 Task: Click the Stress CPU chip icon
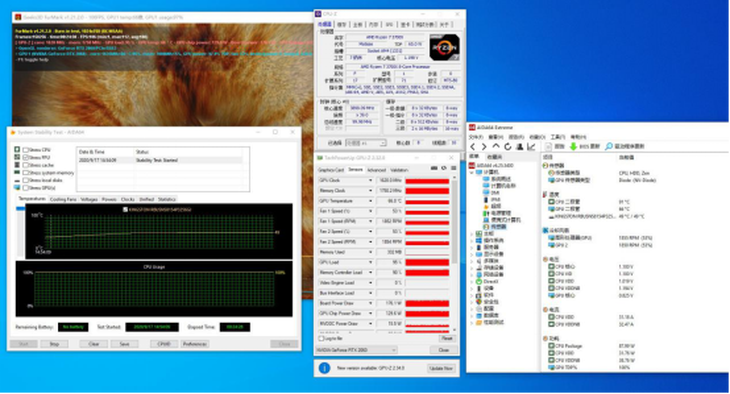(x=17, y=150)
